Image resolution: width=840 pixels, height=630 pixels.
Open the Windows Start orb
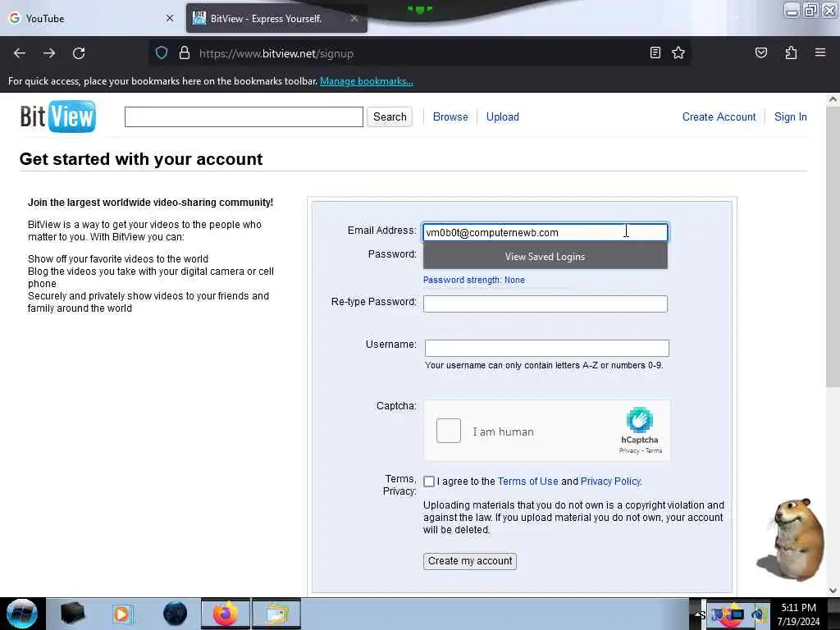(x=22, y=614)
